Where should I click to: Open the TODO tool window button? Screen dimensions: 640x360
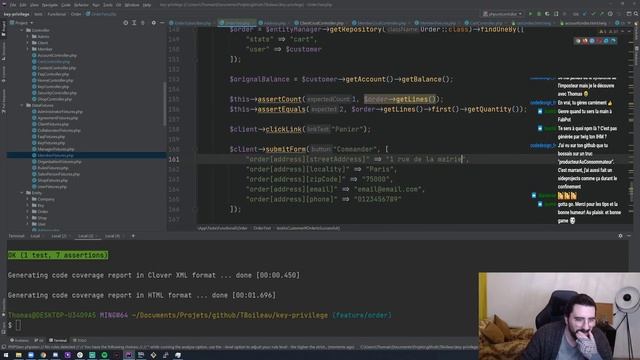tap(80, 340)
